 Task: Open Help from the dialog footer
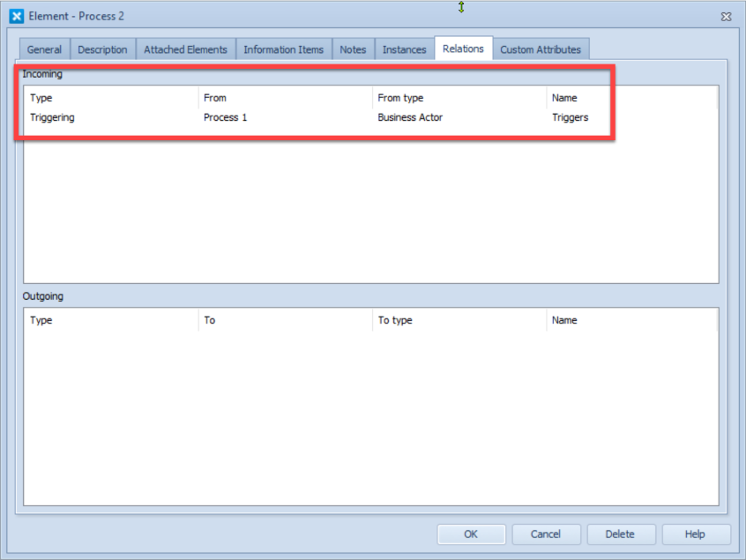click(x=695, y=534)
